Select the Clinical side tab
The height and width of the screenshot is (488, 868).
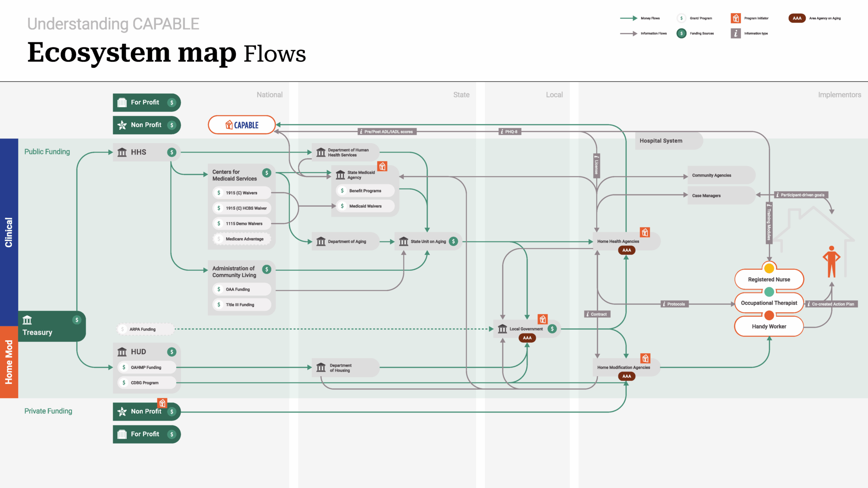coord(9,232)
